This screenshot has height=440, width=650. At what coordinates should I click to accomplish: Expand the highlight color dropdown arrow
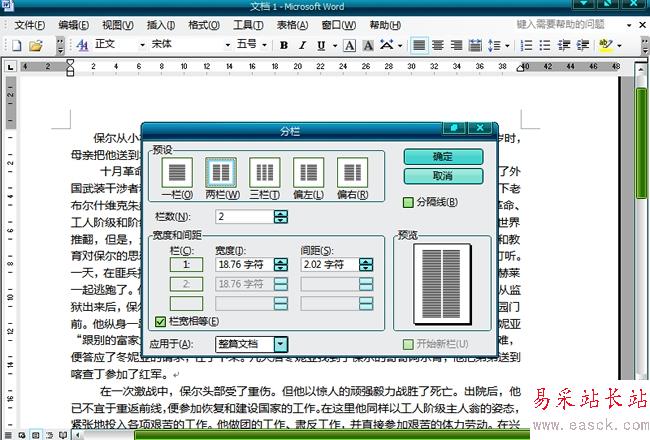tap(620, 45)
